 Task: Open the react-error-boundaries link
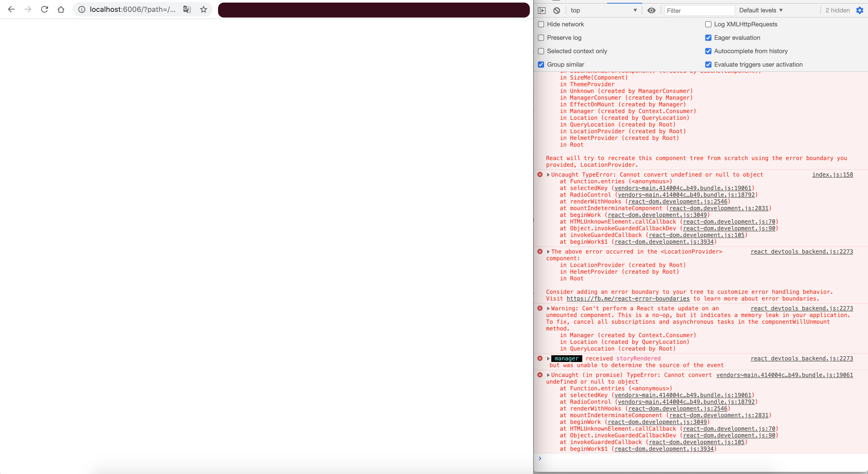click(628, 299)
